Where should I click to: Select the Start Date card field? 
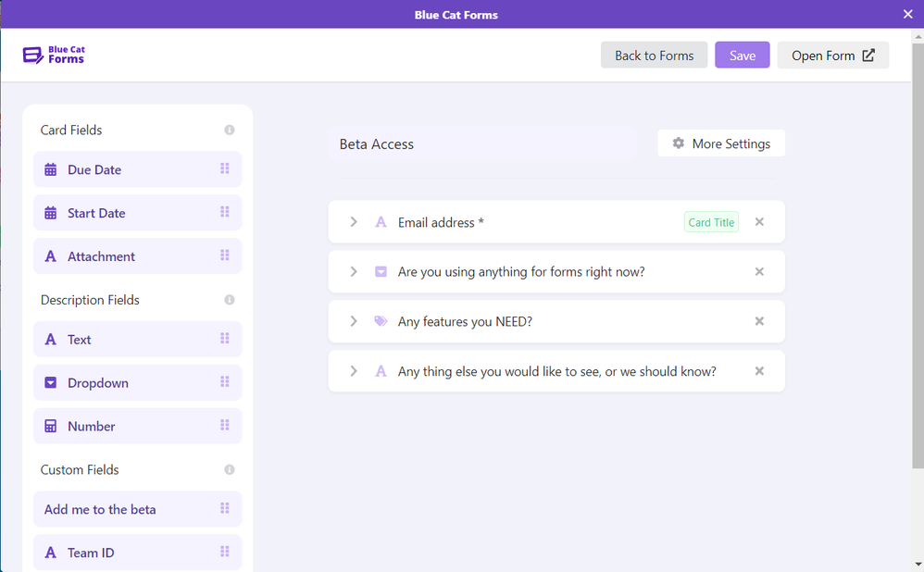pyautogui.click(x=137, y=213)
